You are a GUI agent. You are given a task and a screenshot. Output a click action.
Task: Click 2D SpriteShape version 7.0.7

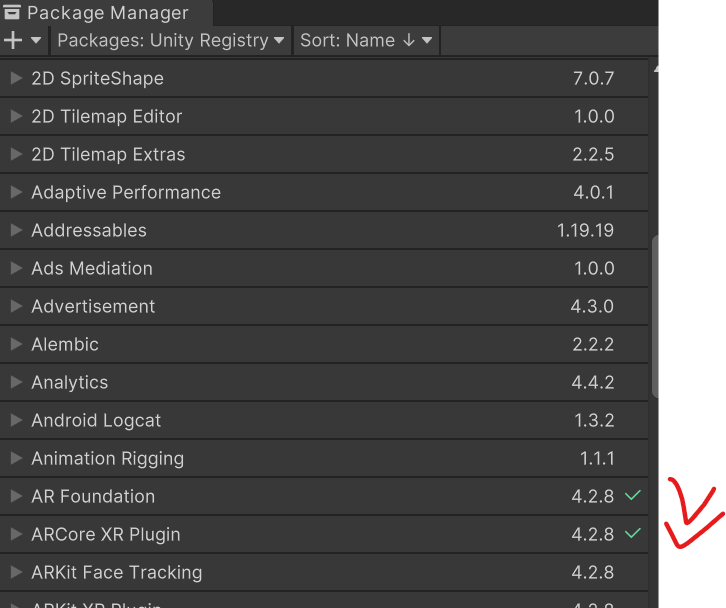(x=594, y=78)
